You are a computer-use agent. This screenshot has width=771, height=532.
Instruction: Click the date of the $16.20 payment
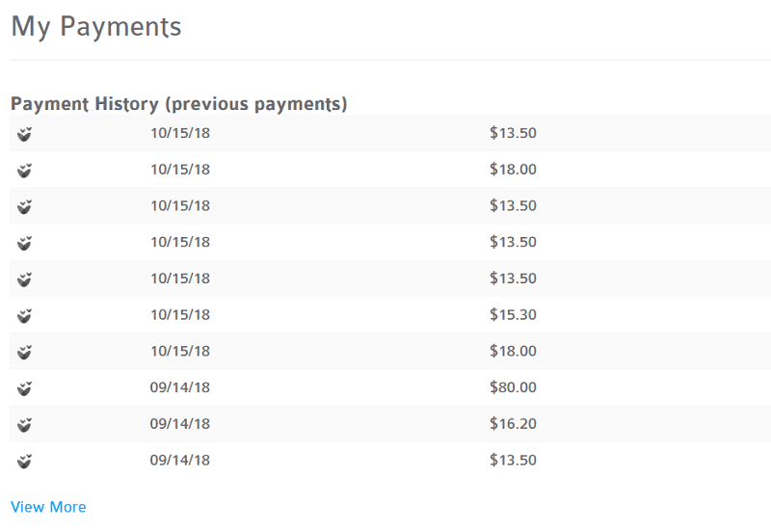180,424
